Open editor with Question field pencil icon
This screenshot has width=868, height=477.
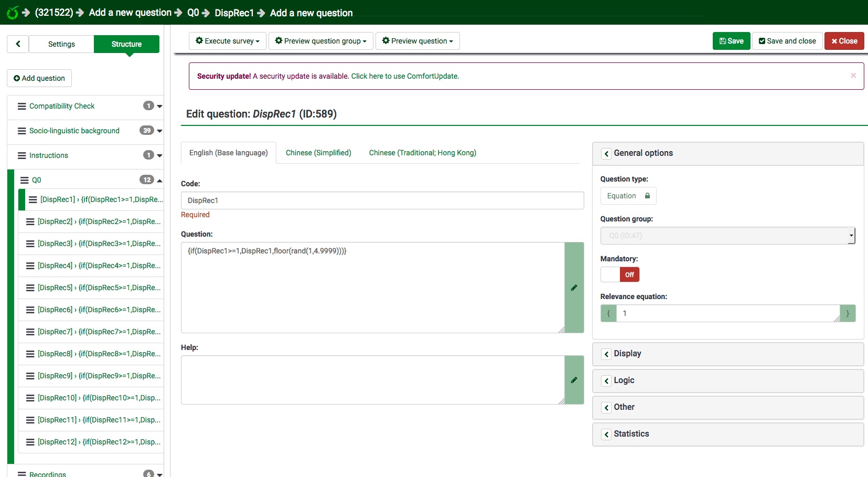[x=574, y=288]
